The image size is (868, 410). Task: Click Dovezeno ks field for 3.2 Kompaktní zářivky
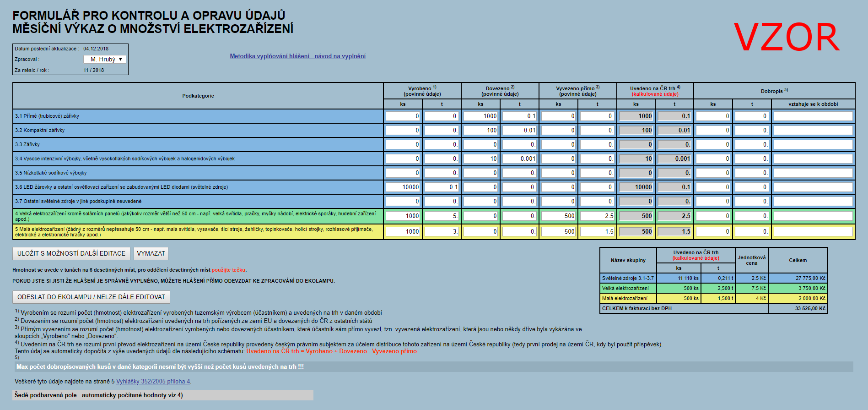coord(480,131)
